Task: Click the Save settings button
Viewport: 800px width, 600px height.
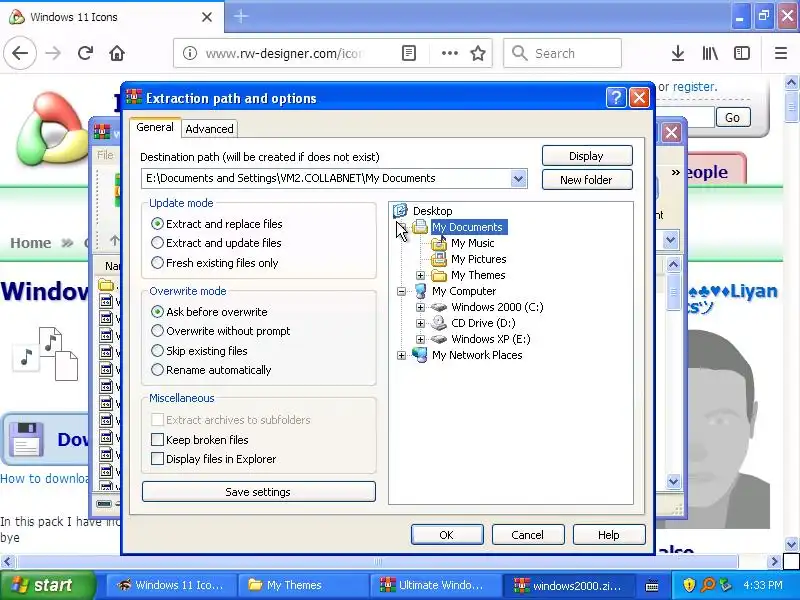Action: (259, 492)
